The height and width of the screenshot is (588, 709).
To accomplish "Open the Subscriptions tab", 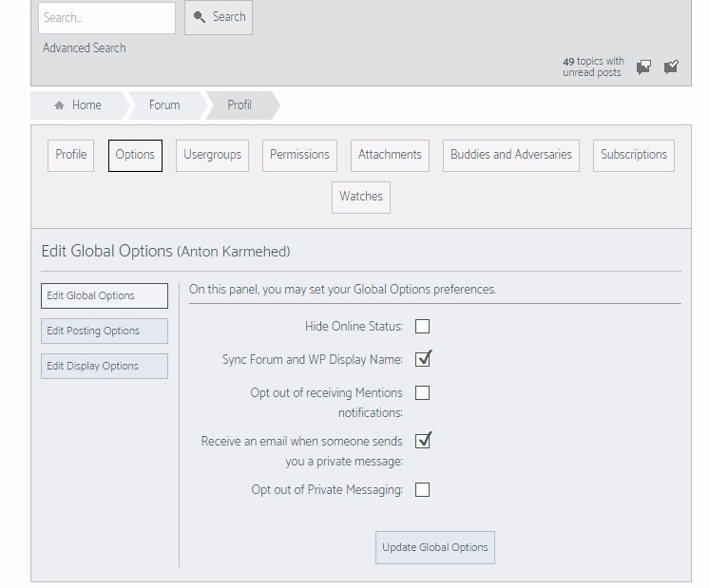I will [633, 155].
